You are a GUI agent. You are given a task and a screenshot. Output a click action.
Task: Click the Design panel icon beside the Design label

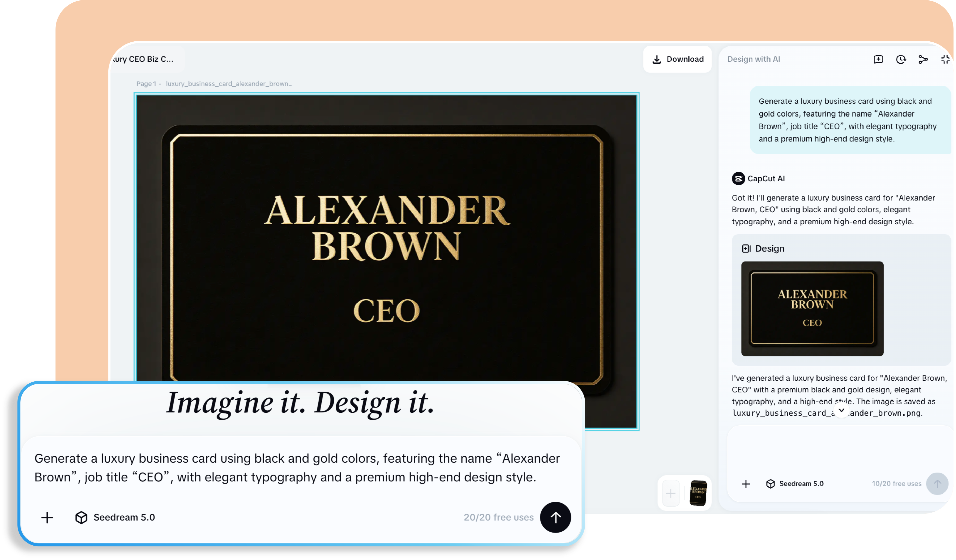747,248
